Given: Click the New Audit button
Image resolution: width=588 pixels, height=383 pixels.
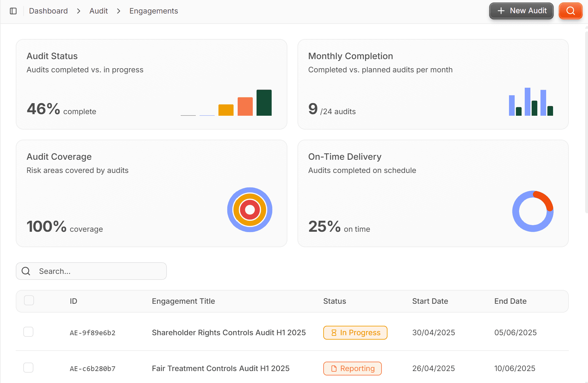Looking at the screenshot, I should (521, 11).
